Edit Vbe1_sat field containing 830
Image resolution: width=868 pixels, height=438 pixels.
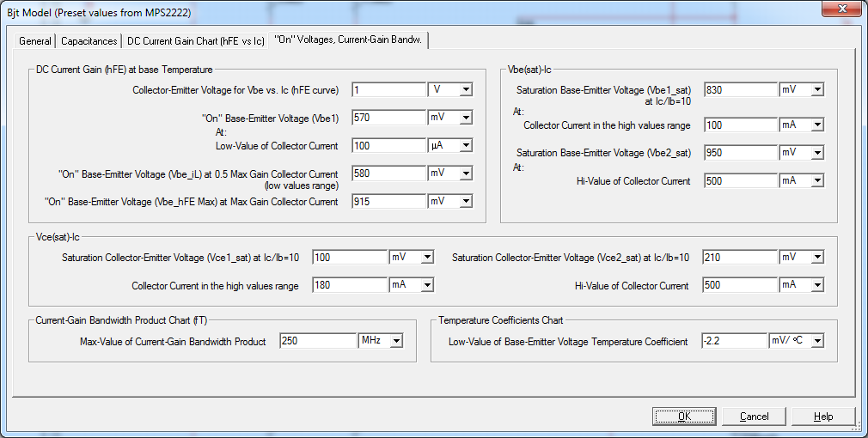coord(741,89)
